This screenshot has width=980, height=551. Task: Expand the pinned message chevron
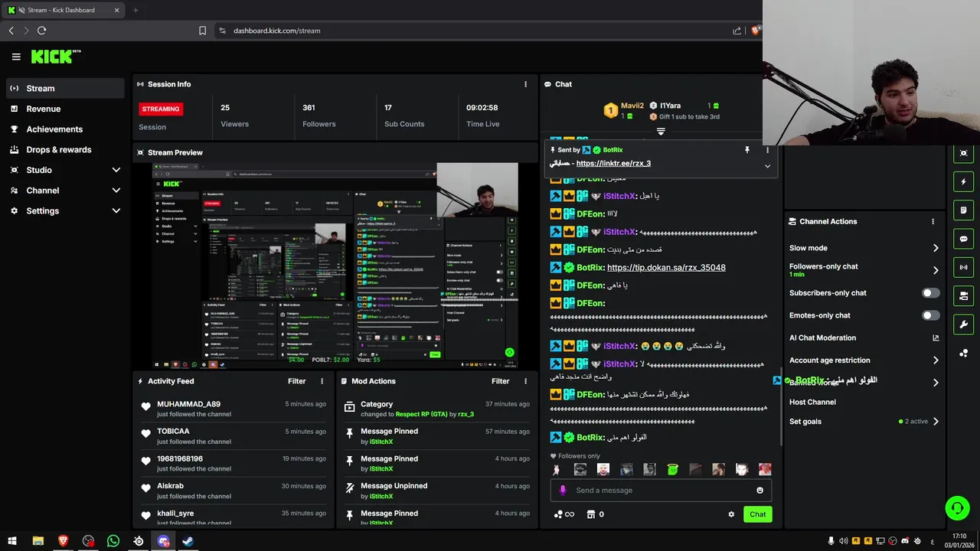point(767,166)
